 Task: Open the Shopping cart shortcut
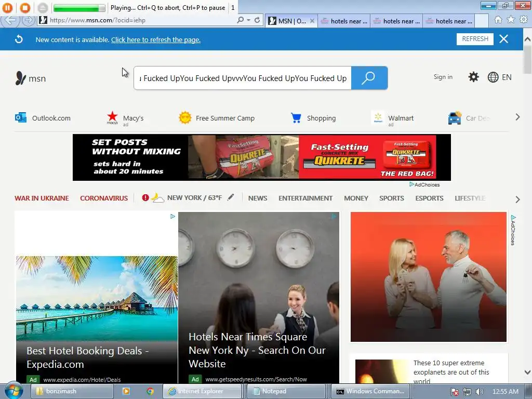[x=313, y=118]
